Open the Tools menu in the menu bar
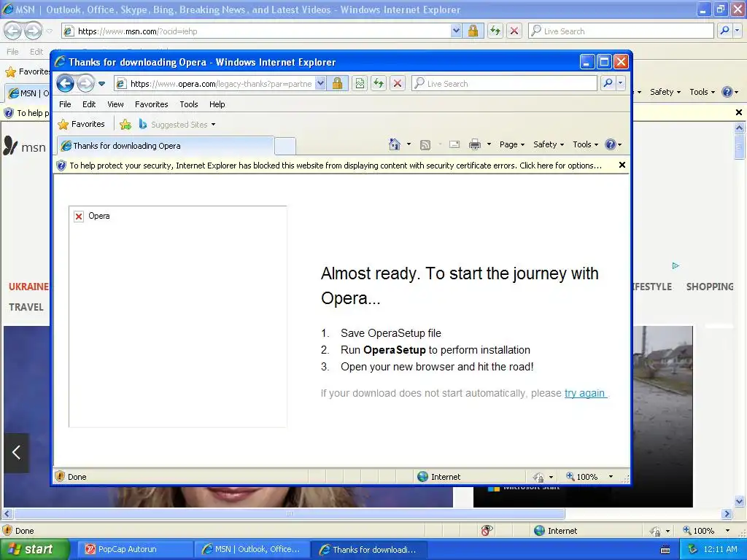Viewport: 747px width, 560px height. (189, 104)
